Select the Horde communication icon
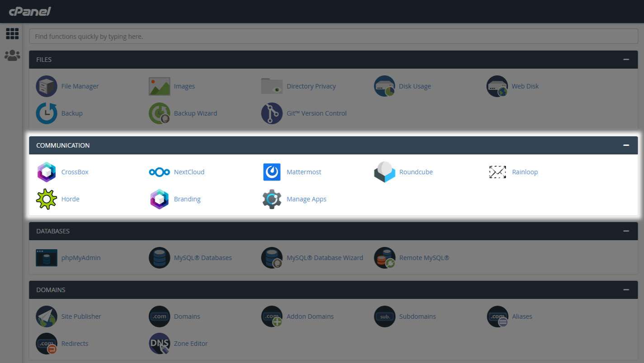Screen dimensions: 644x363 [47, 199]
